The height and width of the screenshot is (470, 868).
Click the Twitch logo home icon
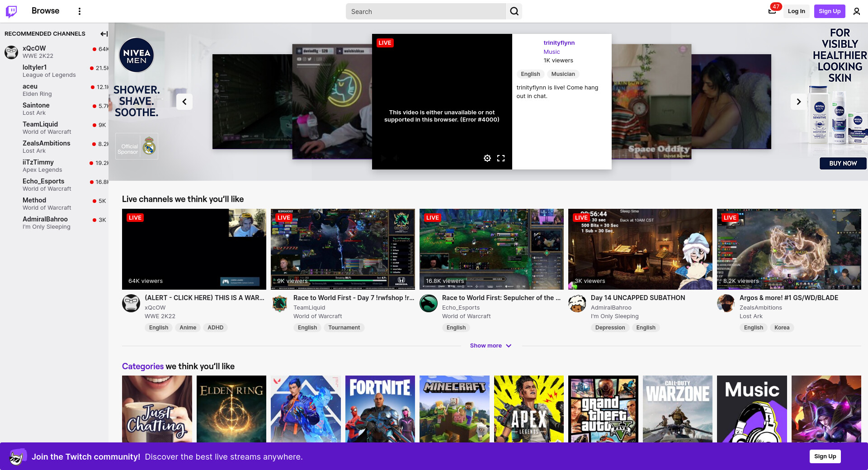click(x=11, y=11)
